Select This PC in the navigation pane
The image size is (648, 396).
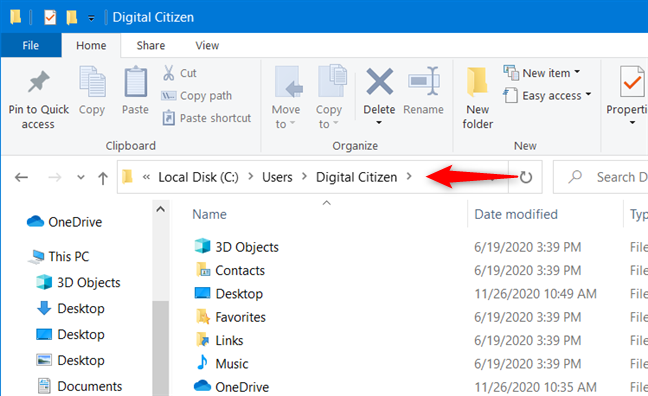pos(58,256)
